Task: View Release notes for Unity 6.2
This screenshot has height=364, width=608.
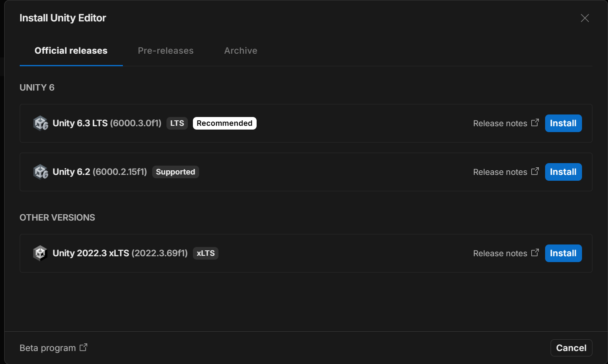Action: [500, 172]
